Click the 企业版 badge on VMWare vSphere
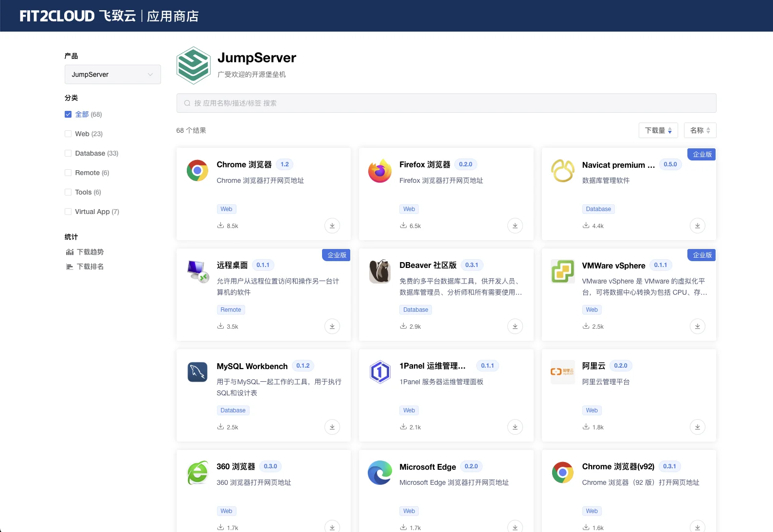773x532 pixels. coord(702,255)
